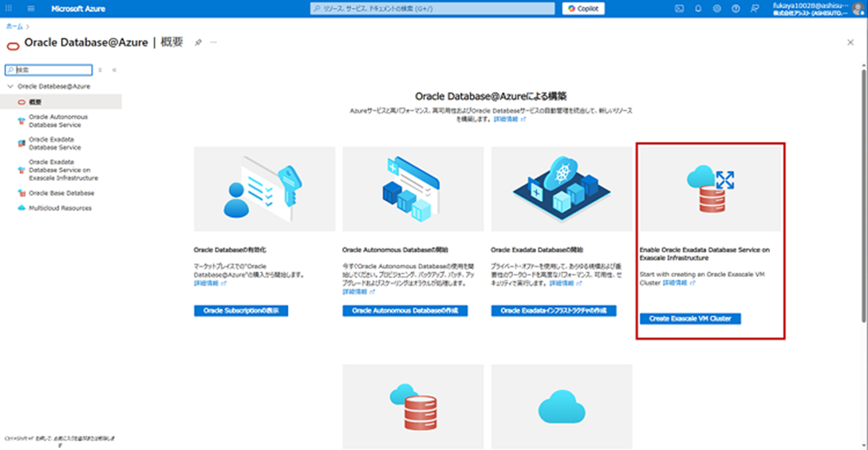Collapse the sidebar with double-chevron button

point(114,70)
